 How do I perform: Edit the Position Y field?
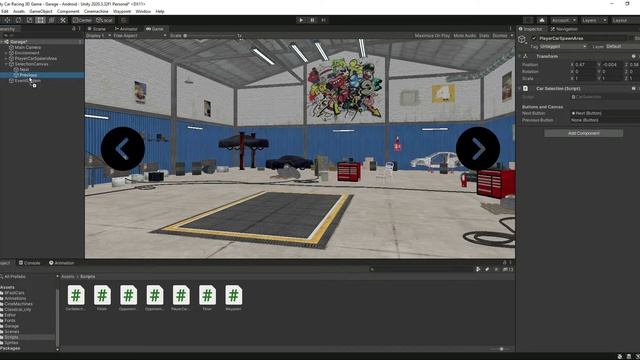point(612,64)
